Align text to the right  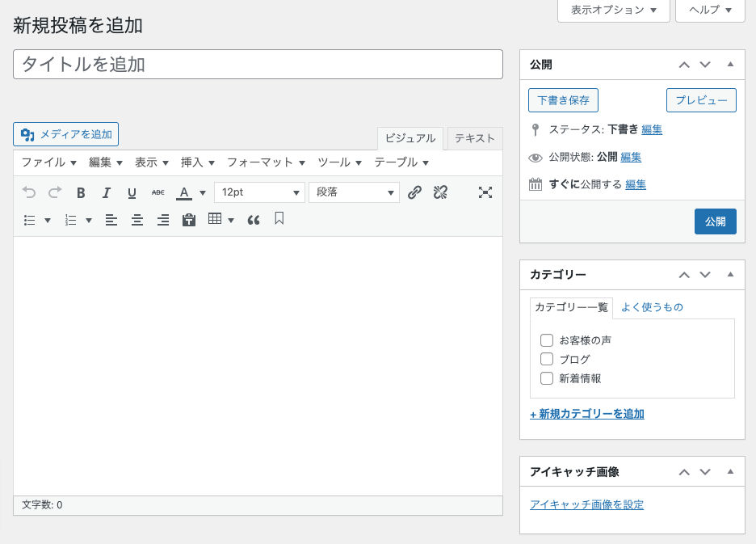163,221
